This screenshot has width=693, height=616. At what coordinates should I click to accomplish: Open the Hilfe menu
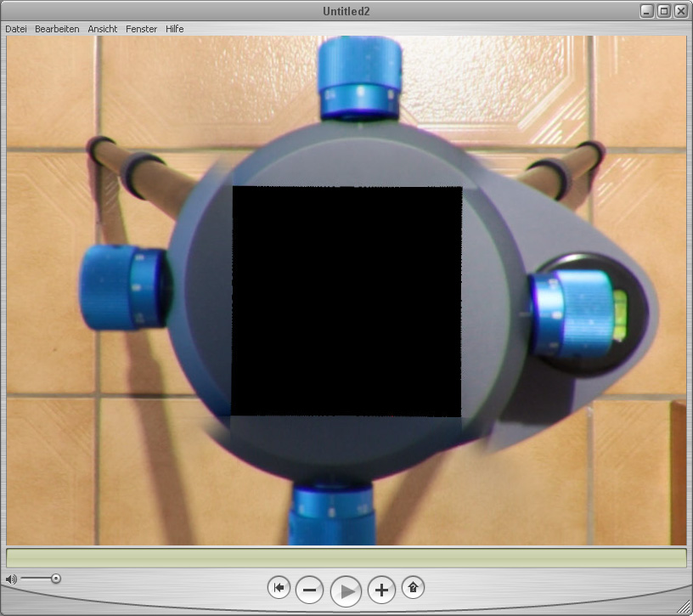175,29
